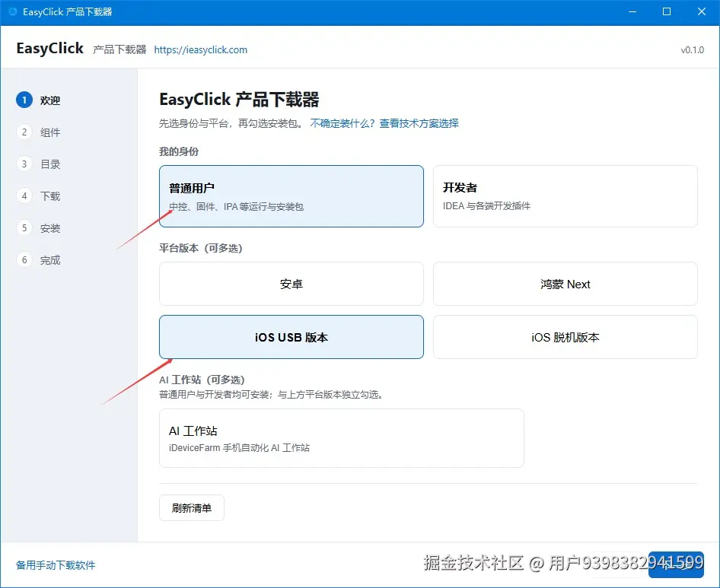Click the 我的身份 section heading
This screenshot has width=720, height=588.
(x=179, y=151)
